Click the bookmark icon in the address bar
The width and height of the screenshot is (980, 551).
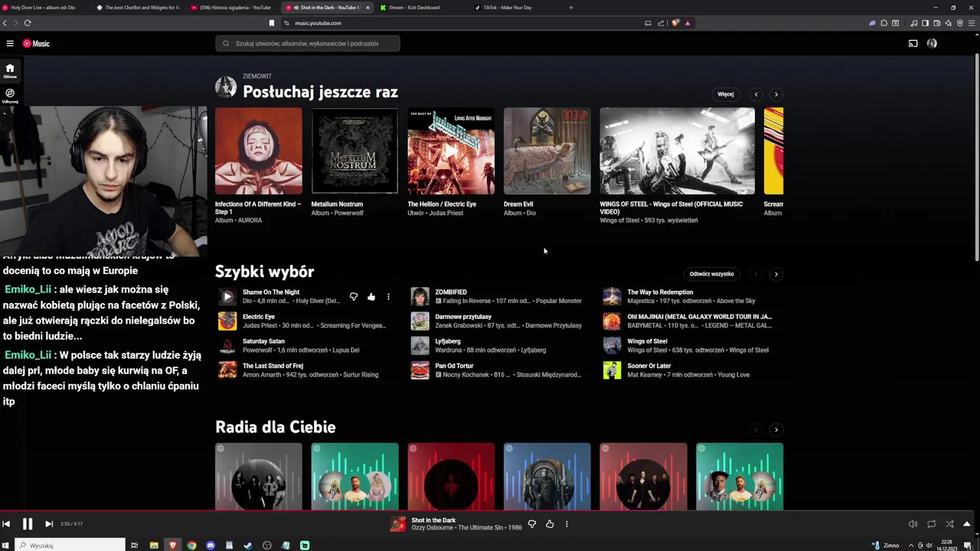click(x=271, y=23)
